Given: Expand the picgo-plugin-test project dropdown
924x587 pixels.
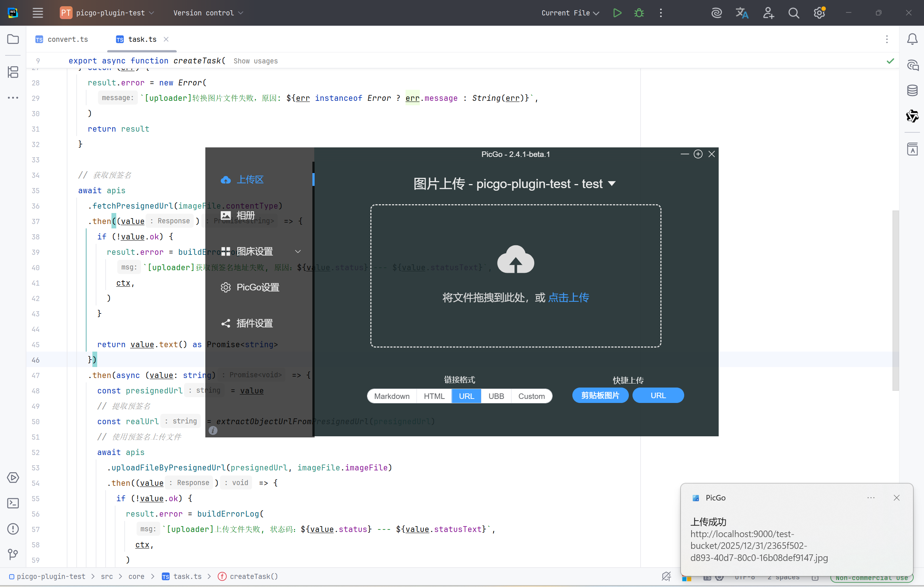Looking at the screenshot, I should 107,13.
